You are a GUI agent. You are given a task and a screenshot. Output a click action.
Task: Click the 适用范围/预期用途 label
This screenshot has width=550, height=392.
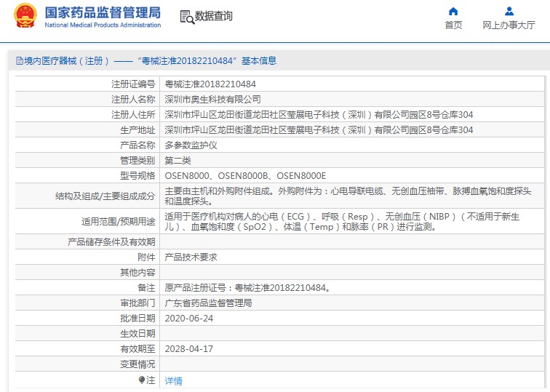[118, 222]
